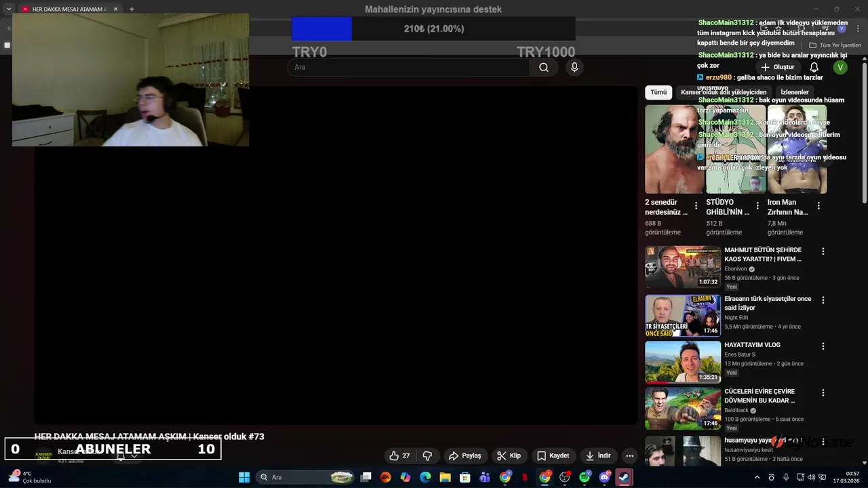Open File Explorer from the taskbar
Screen dimensions: 868x488
(x=445, y=477)
